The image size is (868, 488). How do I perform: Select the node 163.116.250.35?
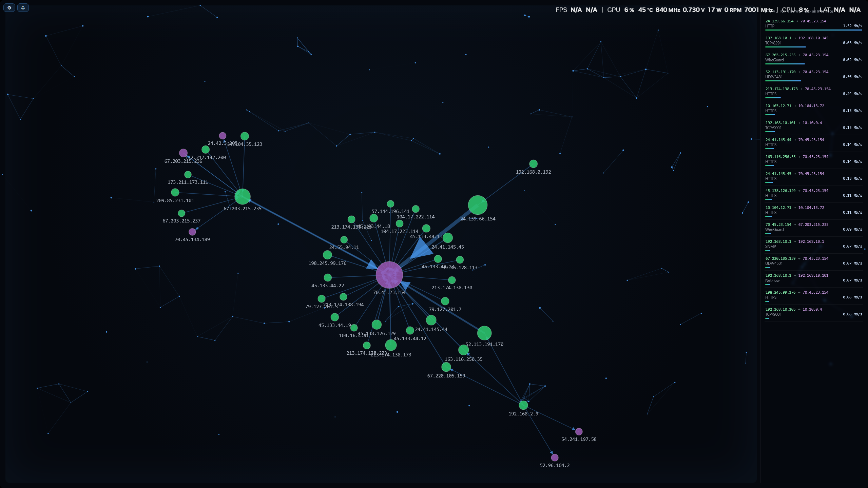coord(464,350)
